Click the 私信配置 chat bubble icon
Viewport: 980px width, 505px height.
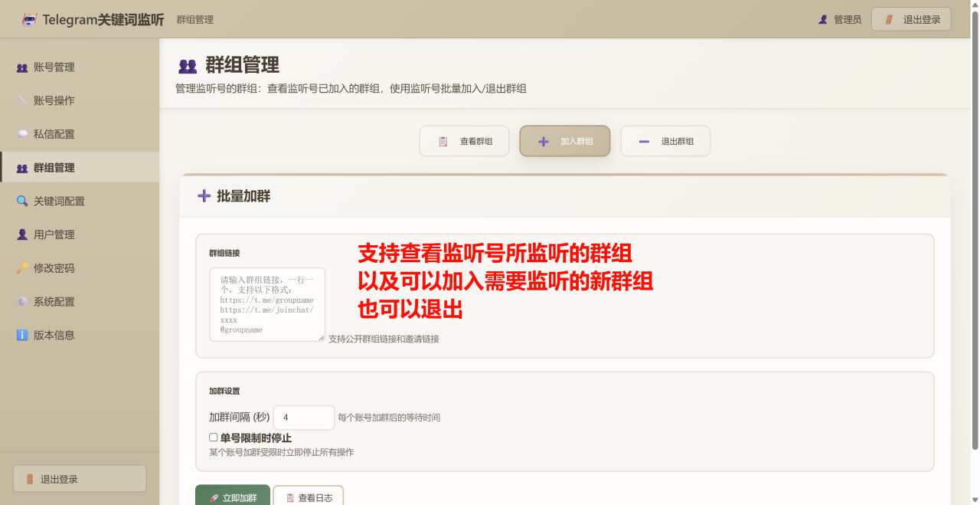coord(22,134)
